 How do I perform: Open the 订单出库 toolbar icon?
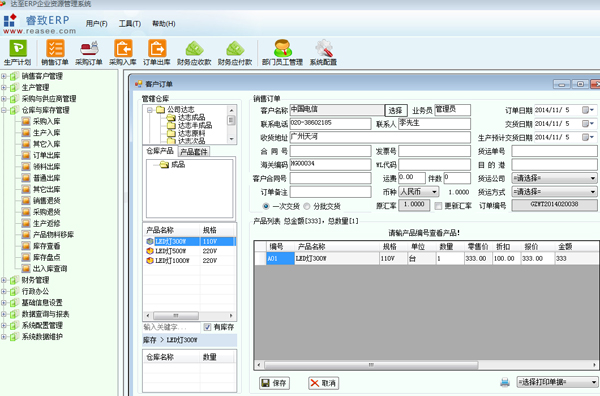tap(157, 52)
